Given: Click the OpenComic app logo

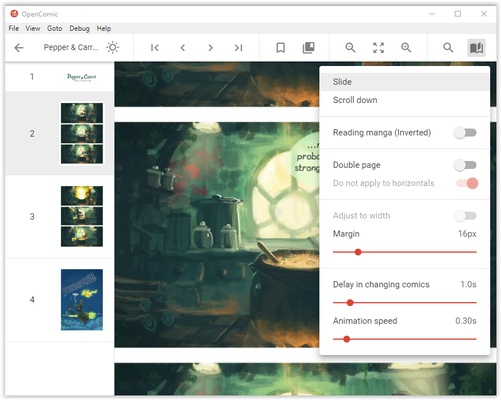Looking at the screenshot, I should 14,14.
